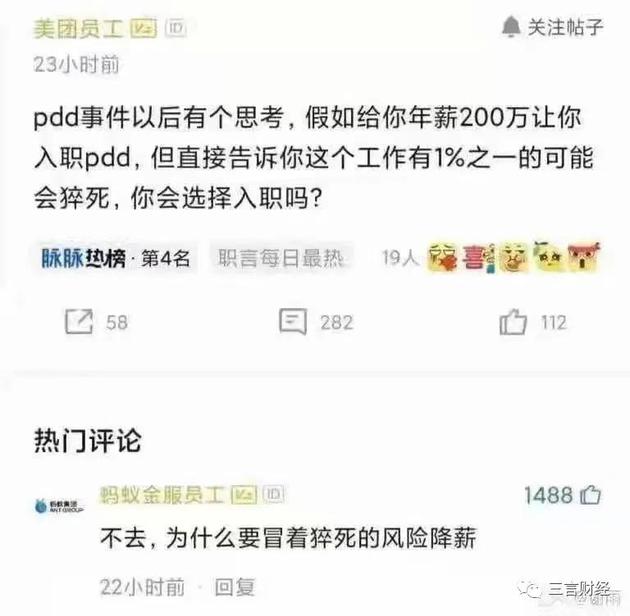This screenshot has height=616, width=630.
Task: Open the comments bubble icon showing 282
Action: (x=293, y=321)
